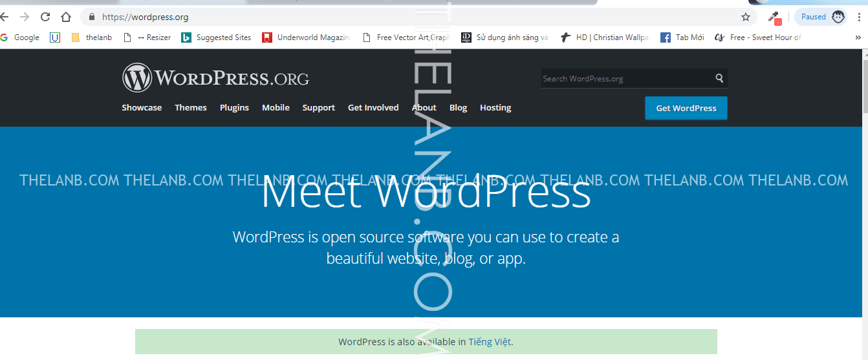Image resolution: width=868 pixels, height=360 pixels.
Task: Click the browser home icon
Action: 66,17
